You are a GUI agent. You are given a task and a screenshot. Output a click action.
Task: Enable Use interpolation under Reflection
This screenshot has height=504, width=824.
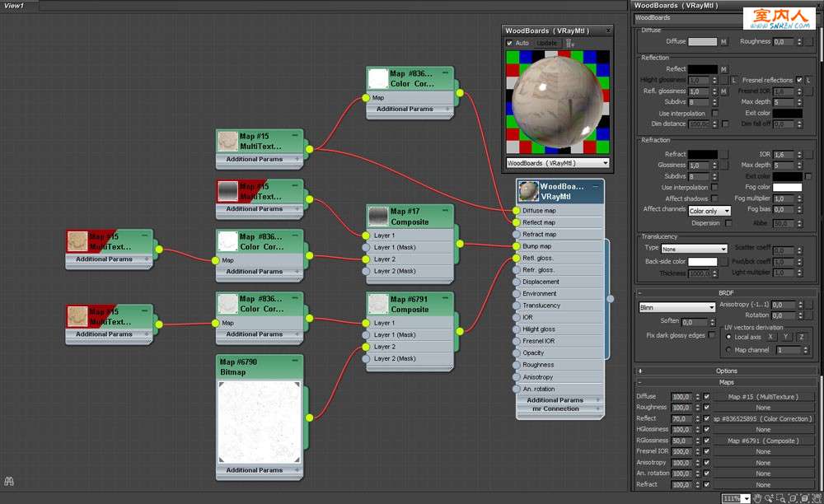pyautogui.click(x=714, y=114)
